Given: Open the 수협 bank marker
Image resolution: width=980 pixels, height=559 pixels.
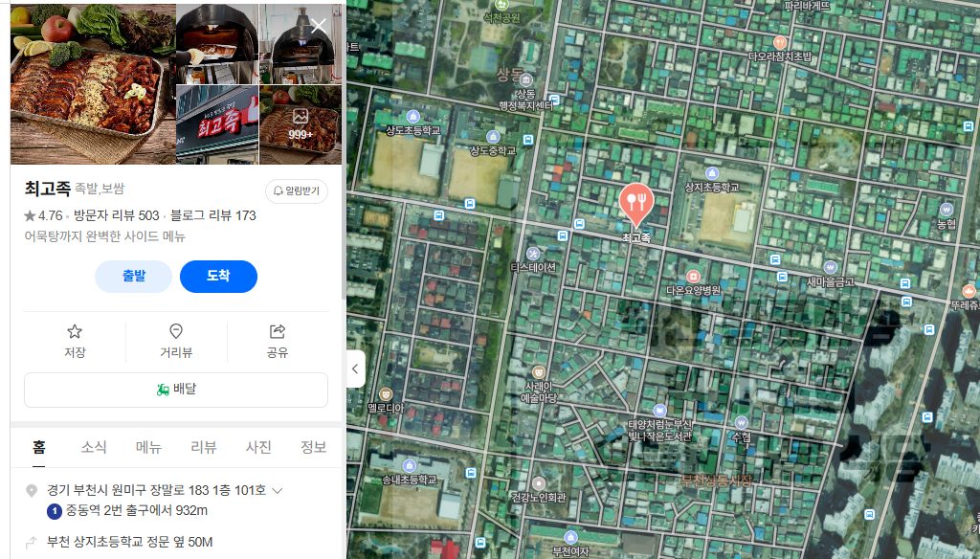Looking at the screenshot, I should 742,423.
